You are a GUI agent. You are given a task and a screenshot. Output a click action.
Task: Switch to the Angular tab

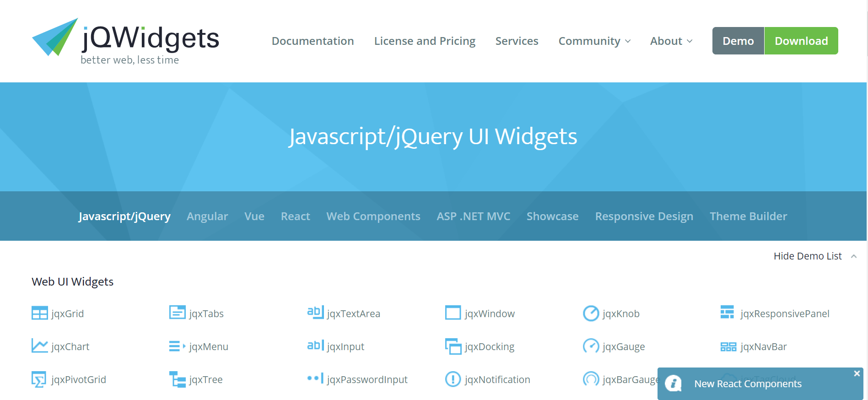pos(207,216)
